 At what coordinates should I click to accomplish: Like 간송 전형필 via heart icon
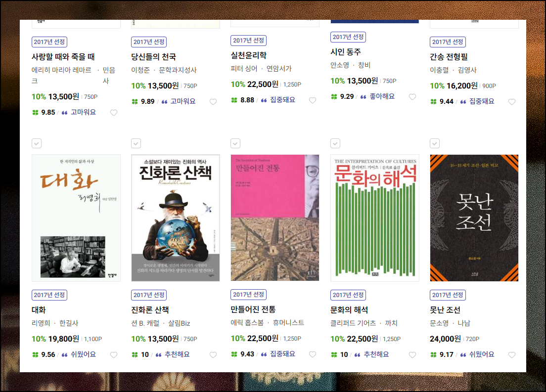pos(512,102)
